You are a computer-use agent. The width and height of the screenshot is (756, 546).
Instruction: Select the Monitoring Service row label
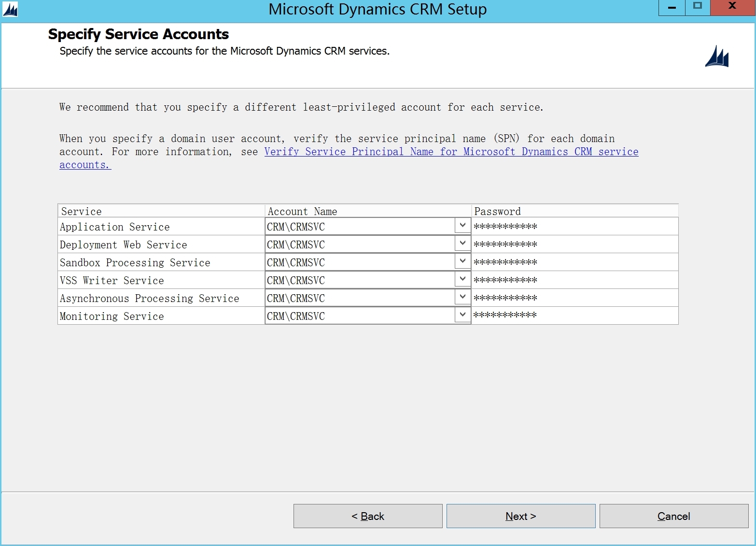[112, 316]
